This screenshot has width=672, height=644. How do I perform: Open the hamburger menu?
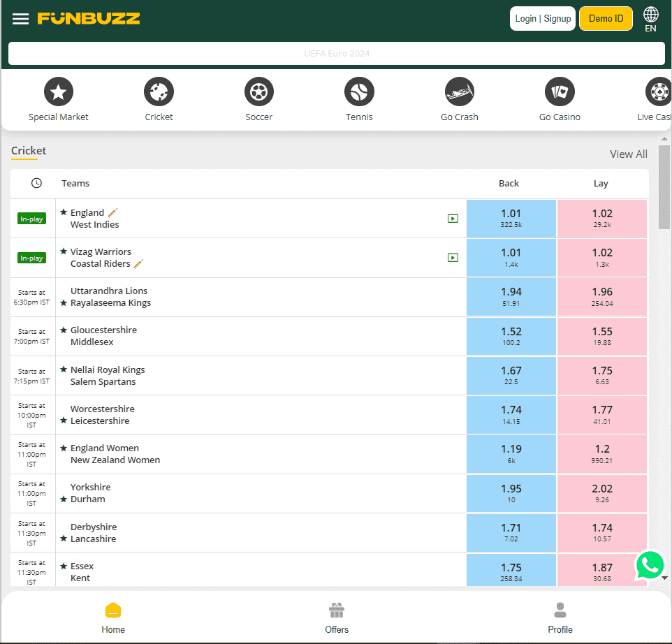(21, 19)
